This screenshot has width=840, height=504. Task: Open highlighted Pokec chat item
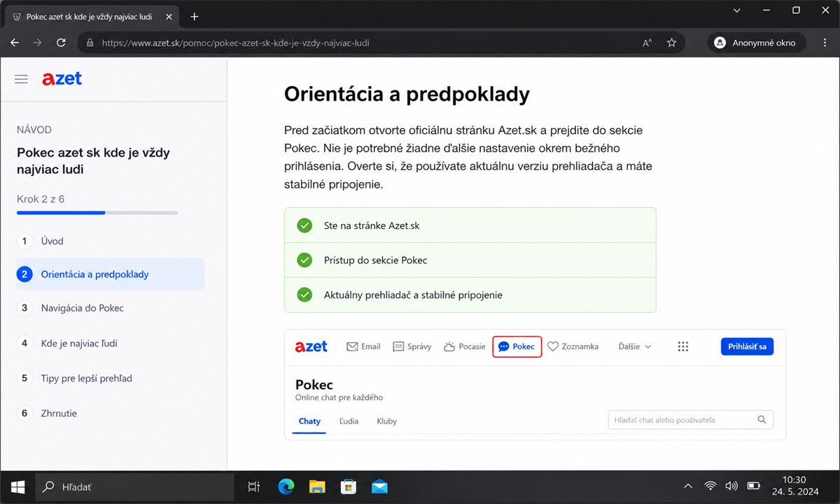click(517, 346)
